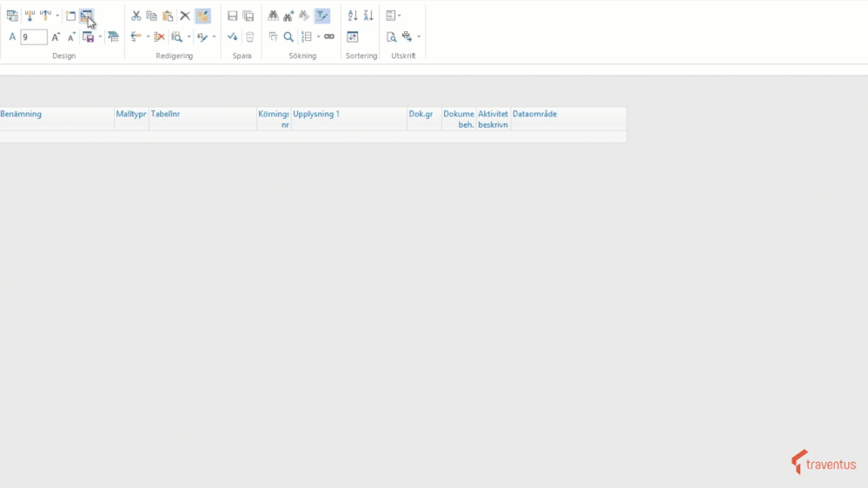Decrease font size with smaller A icon
The image size is (868, 488).
[x=71, y=37]
